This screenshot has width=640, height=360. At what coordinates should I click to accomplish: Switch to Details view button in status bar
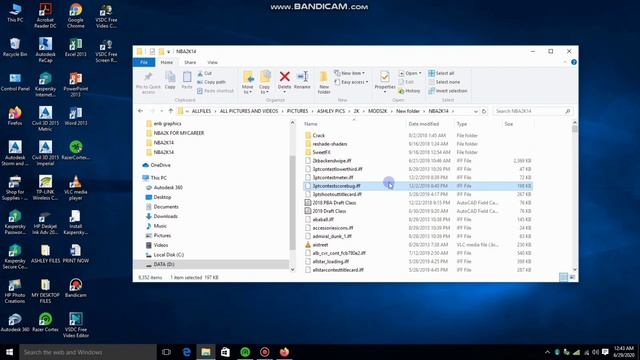[563, 277]
